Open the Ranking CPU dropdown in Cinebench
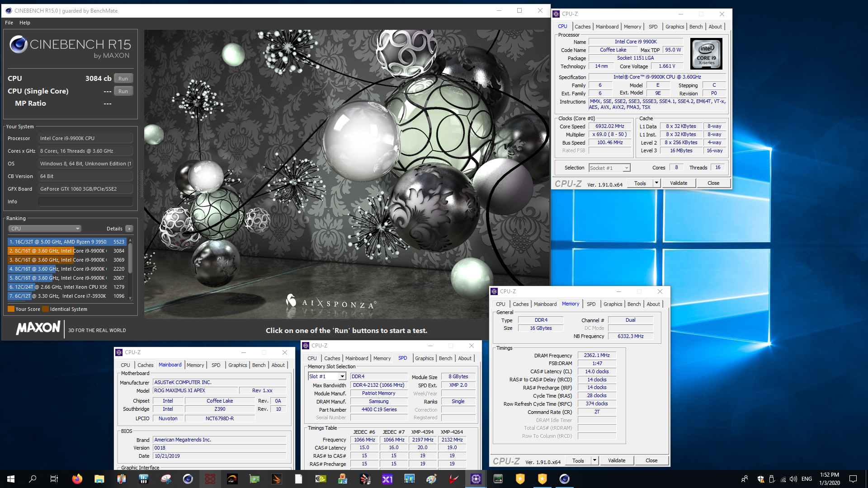This screenshot has width=868, height=488. [x=45, y=229]
